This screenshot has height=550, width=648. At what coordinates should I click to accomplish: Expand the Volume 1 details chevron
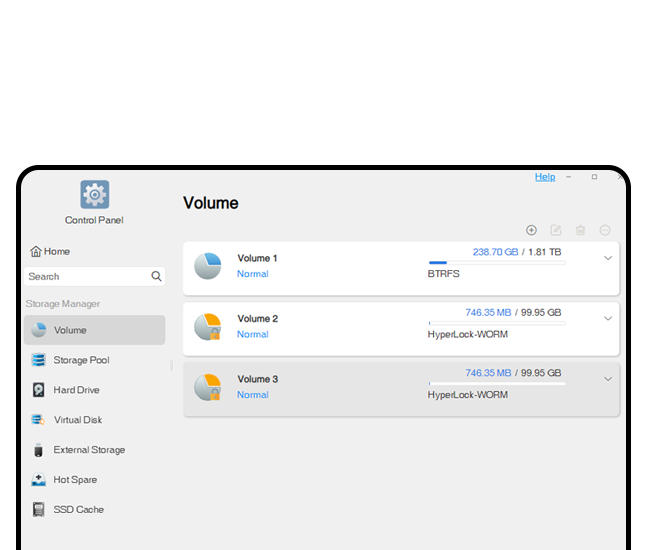pyautogui.click(x=607, y=258)
